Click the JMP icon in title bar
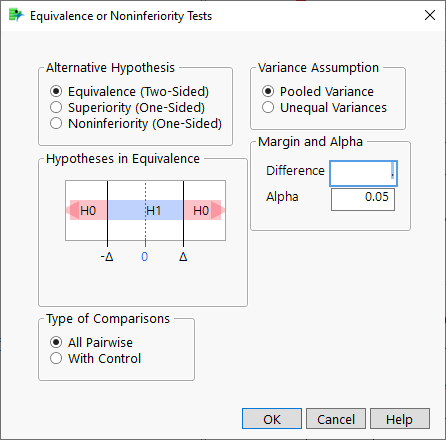The image size is (446, 440). 16,15
